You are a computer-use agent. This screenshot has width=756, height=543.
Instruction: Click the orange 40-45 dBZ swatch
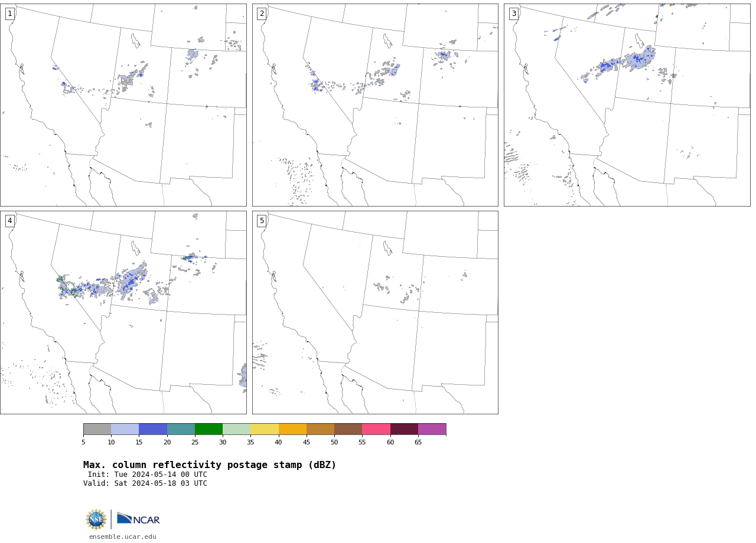click(292, 429)
